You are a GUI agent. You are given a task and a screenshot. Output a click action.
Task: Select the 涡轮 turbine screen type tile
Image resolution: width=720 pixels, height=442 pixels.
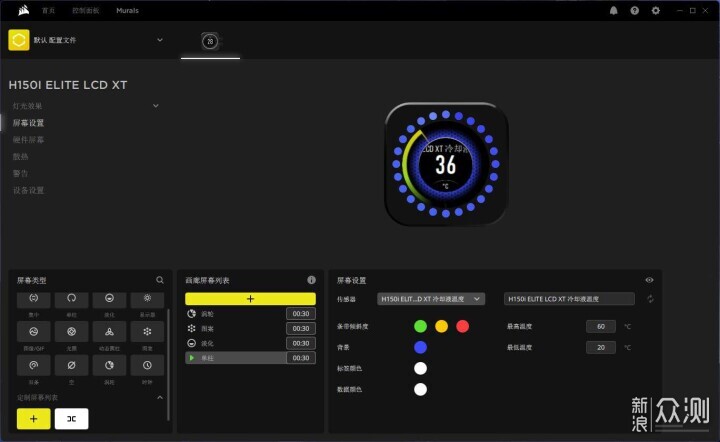tap(109, 365)
